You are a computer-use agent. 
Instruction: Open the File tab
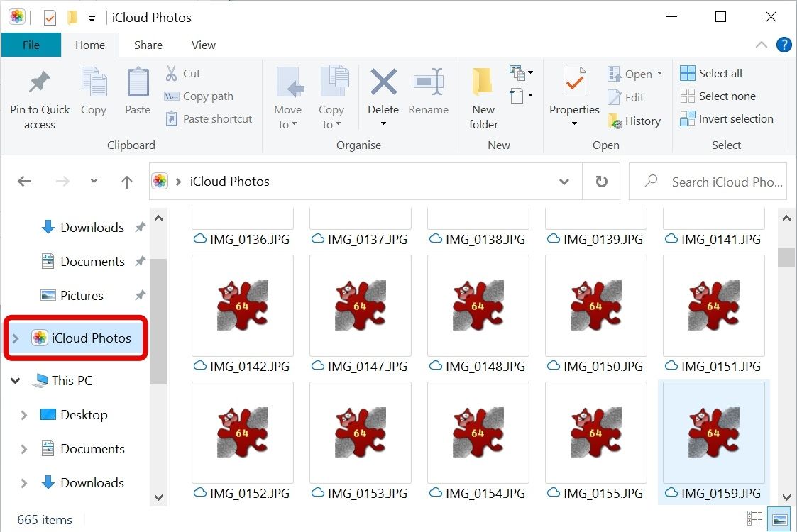[31, 45]
